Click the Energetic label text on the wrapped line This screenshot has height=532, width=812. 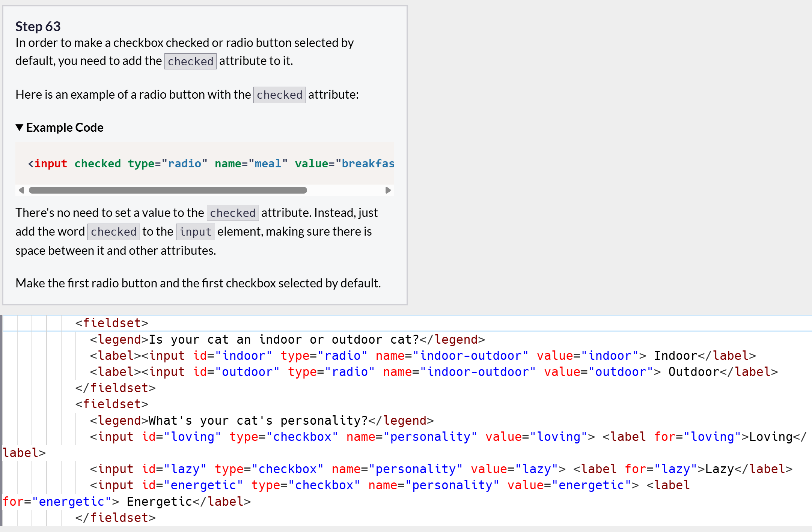[x=159, y=502]
